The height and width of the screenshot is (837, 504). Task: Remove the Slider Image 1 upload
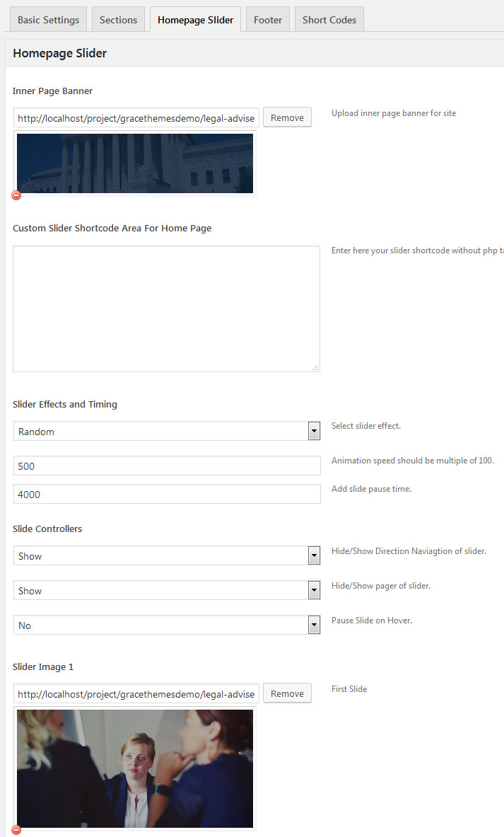(x=287, y=693)
